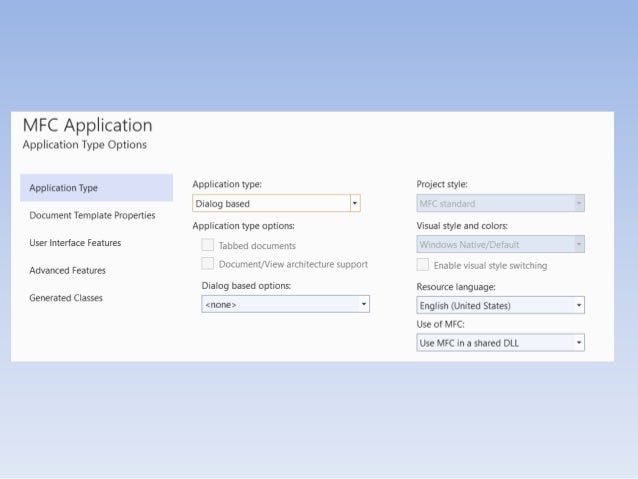This screenshot has height=479, width=638.
Task: Click the Visual style dropdown arrow
Action: pos(579,244)
